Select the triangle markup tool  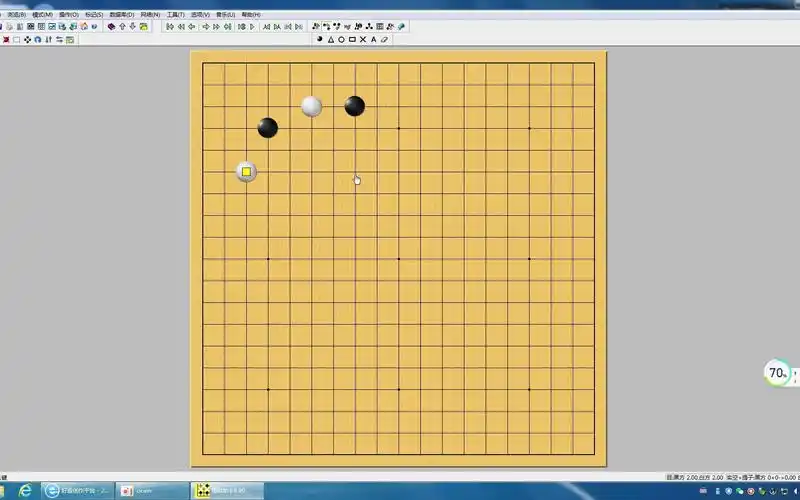331,39
